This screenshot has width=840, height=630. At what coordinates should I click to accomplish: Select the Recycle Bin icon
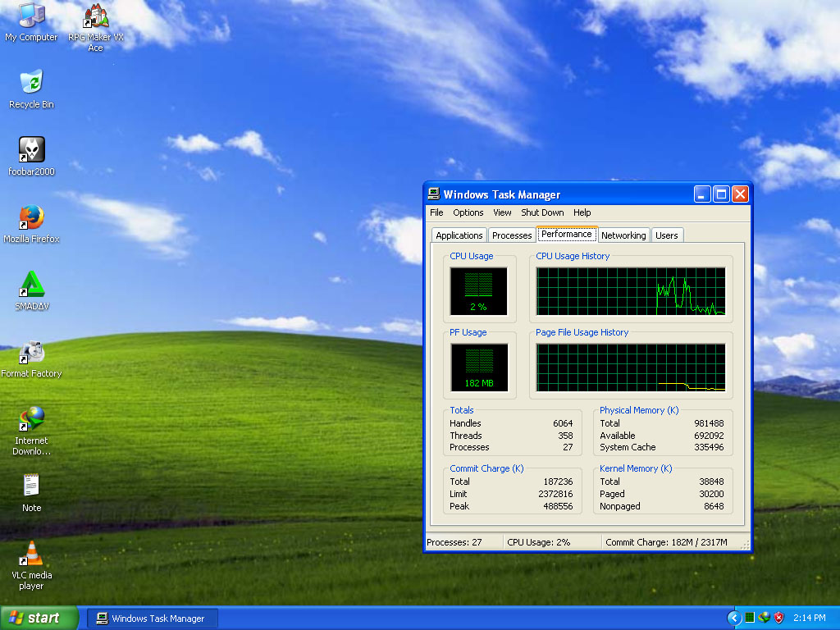[x=31, y=89]
